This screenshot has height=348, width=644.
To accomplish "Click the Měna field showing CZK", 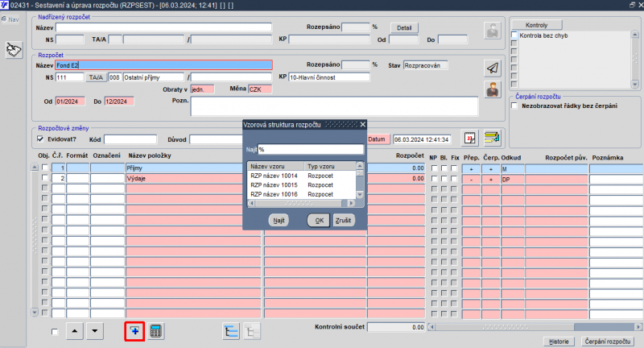I will (260, 89).
